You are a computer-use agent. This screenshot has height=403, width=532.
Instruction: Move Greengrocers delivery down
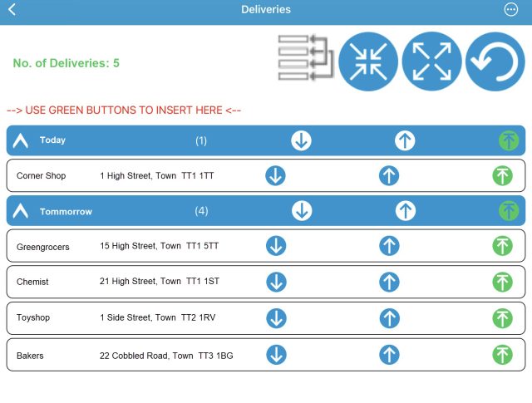[x=276, y=246]
